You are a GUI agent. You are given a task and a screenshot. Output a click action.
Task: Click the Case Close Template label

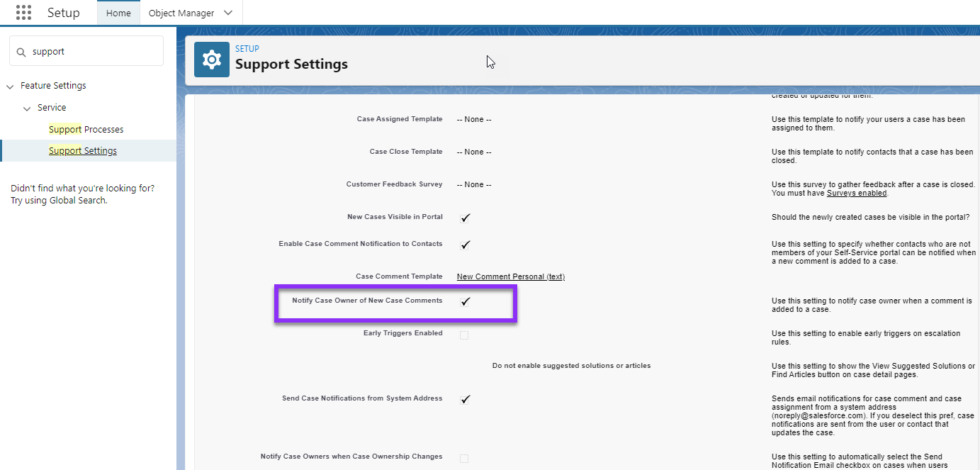point(406,152)
